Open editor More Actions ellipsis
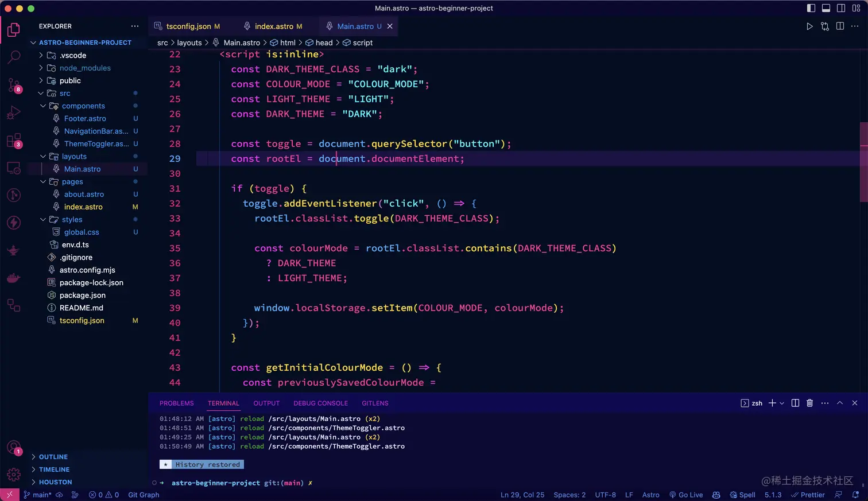 pyautogui.click(x=855, y=26)
